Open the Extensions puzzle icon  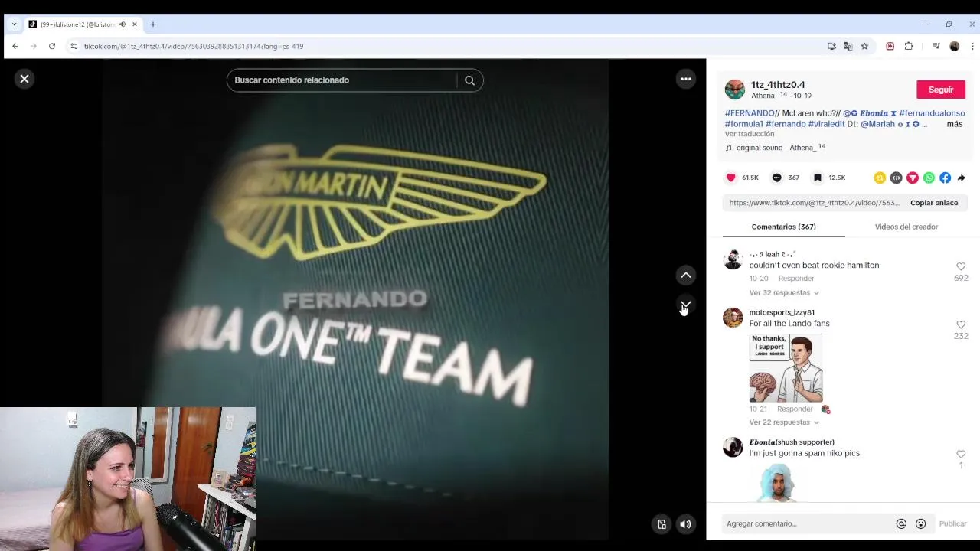click(x=909, y=46)
